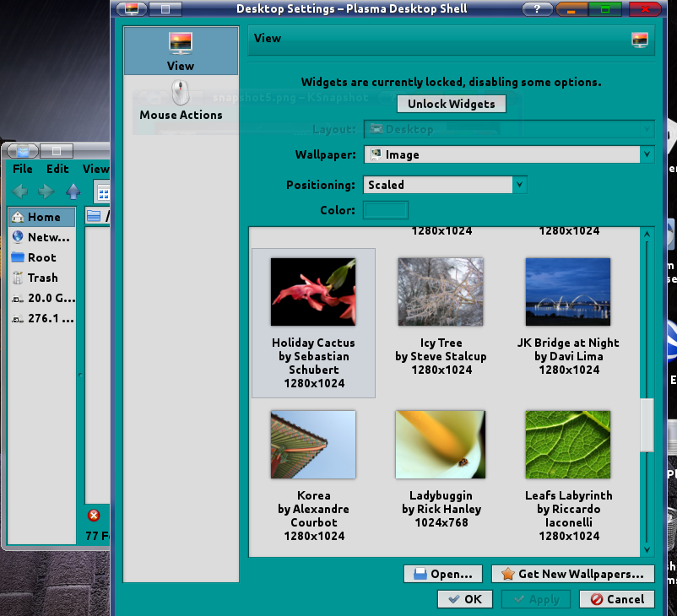Open the Mouse Actions category
The width and height of the screenshot is (677, 616).
tap(181, 101)
